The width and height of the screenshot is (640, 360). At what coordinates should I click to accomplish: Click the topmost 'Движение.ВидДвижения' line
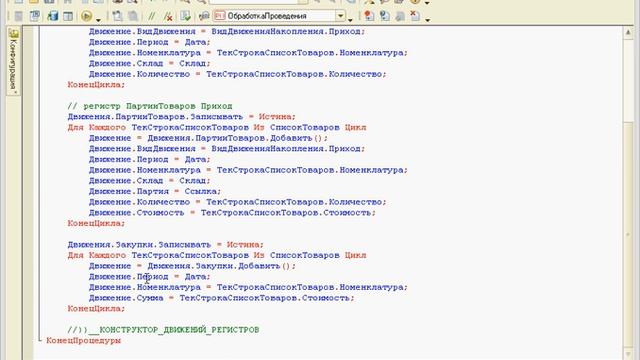pos(227,31)
